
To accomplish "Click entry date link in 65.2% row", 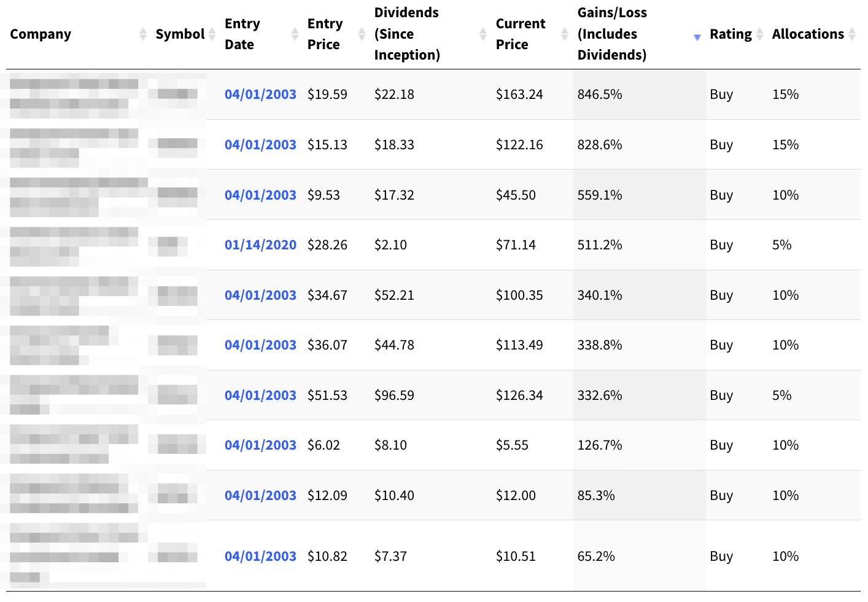I will tap(260, 557).
